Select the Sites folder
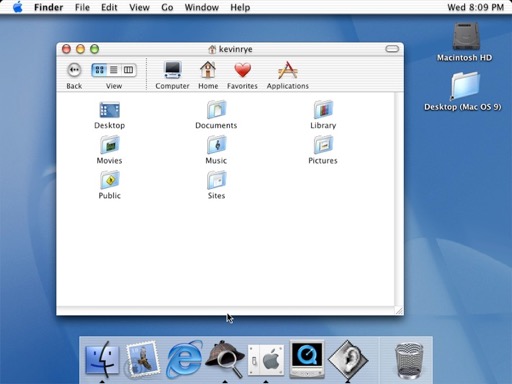The width and height of the screenshot is (512, 384). tap(216, 180)
